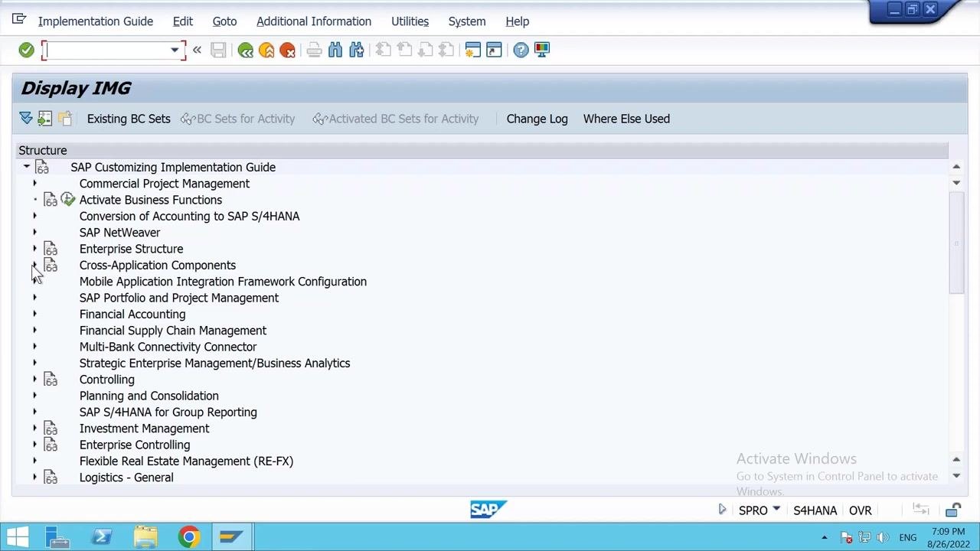Expand the Financial Accounting node
This screenshot has height=551, width=980.
(34, 314)
